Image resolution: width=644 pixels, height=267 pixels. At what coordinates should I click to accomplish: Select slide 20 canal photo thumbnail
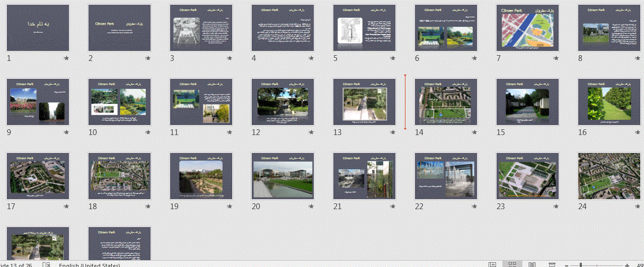pyautogui.click(x=283, y=176)
